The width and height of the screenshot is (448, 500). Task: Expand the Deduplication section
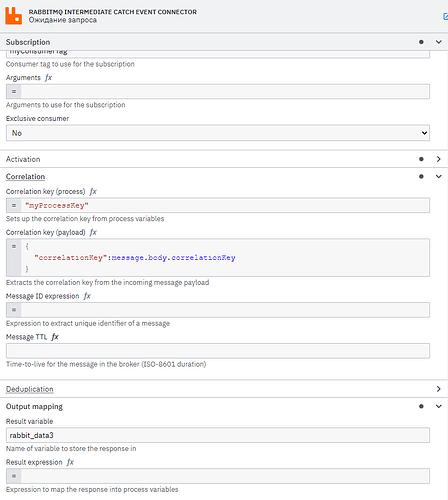439,389
